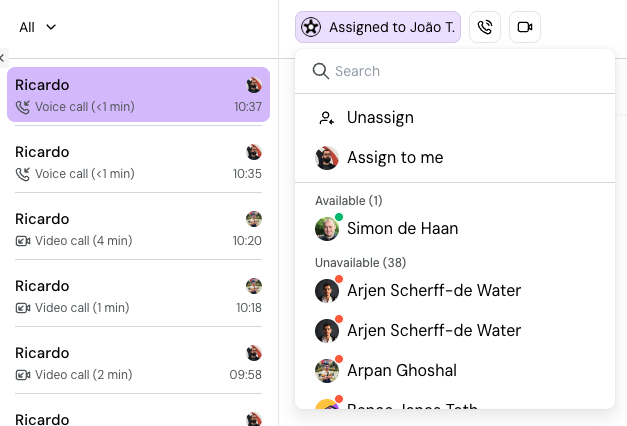
Task: Start a video call with camera icon
Action: click(x=525, y=27)
